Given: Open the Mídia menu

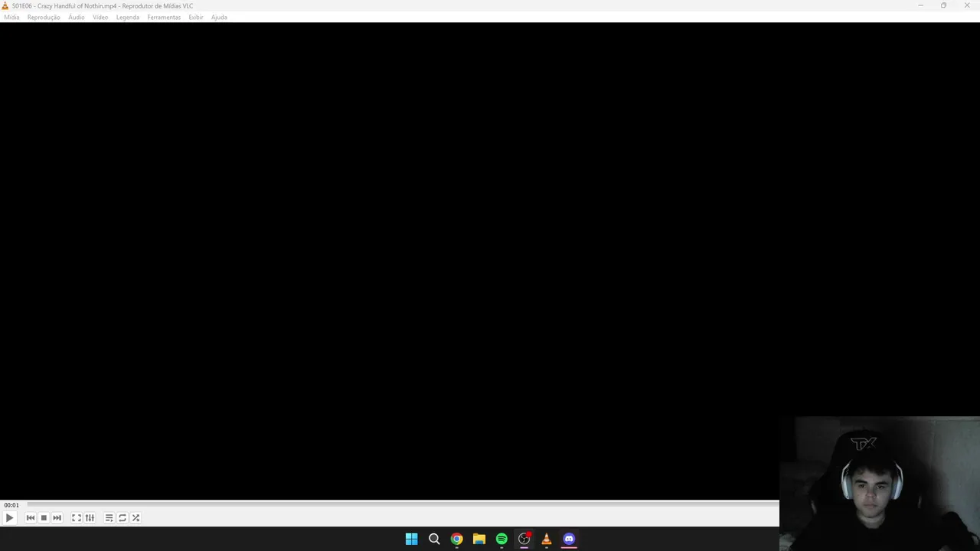Looking at the screenshot, I should 11,17.
